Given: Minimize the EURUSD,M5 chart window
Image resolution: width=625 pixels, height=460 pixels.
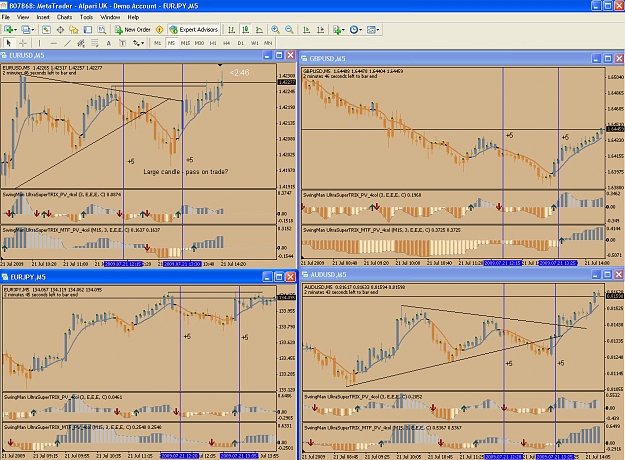Looking at the screenshot, I should [267, 55].
